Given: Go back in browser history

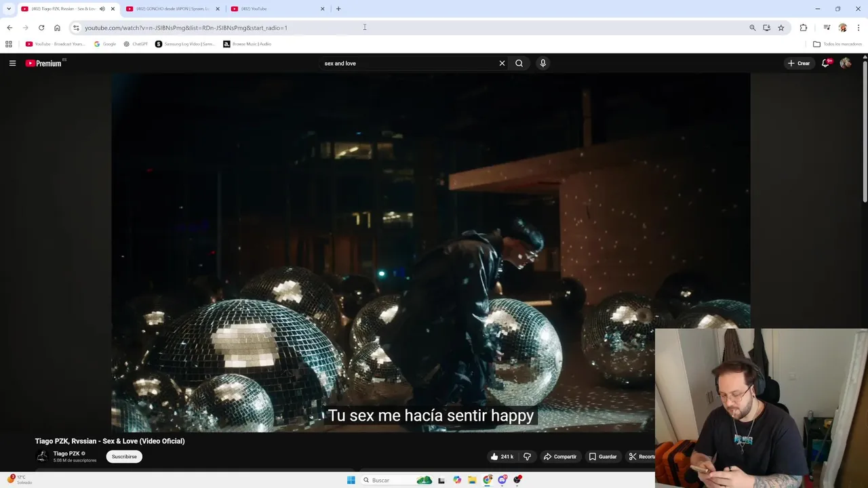Looking at the screenshot, I should coord(9,28).
